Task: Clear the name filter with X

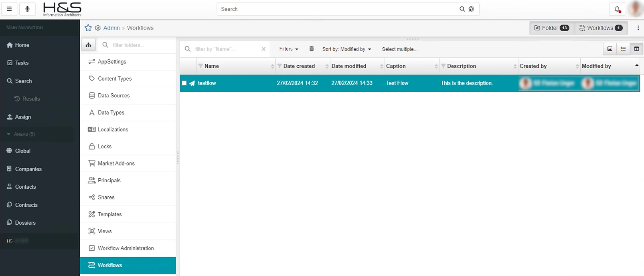Action: pos(263,49)
